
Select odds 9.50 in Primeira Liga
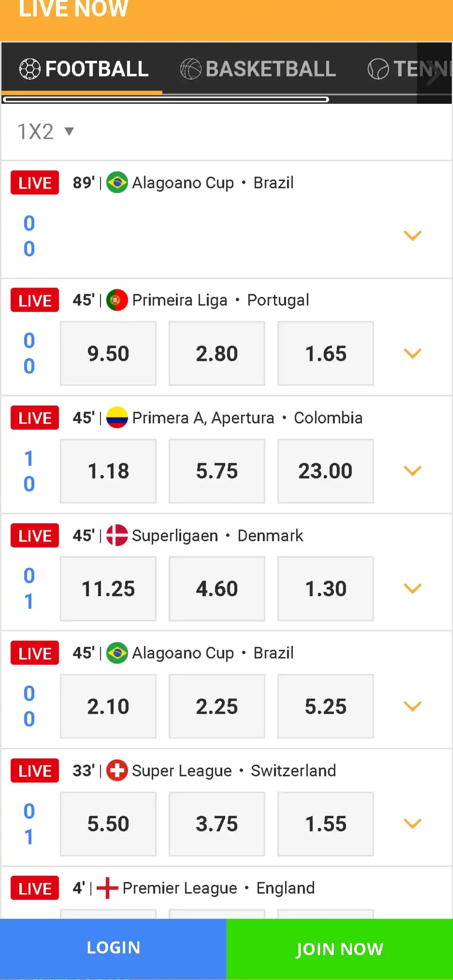pyautogui.click(x=108, y=353)
